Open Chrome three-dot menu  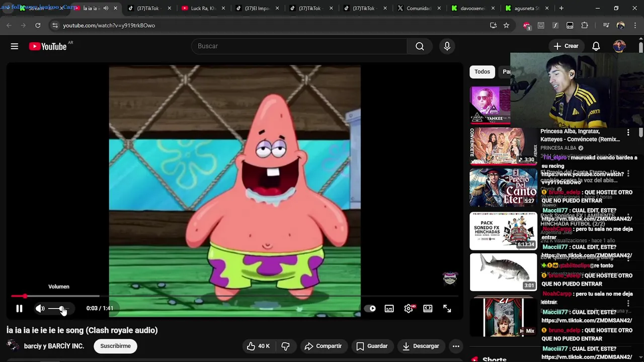(x=634, y=25)
